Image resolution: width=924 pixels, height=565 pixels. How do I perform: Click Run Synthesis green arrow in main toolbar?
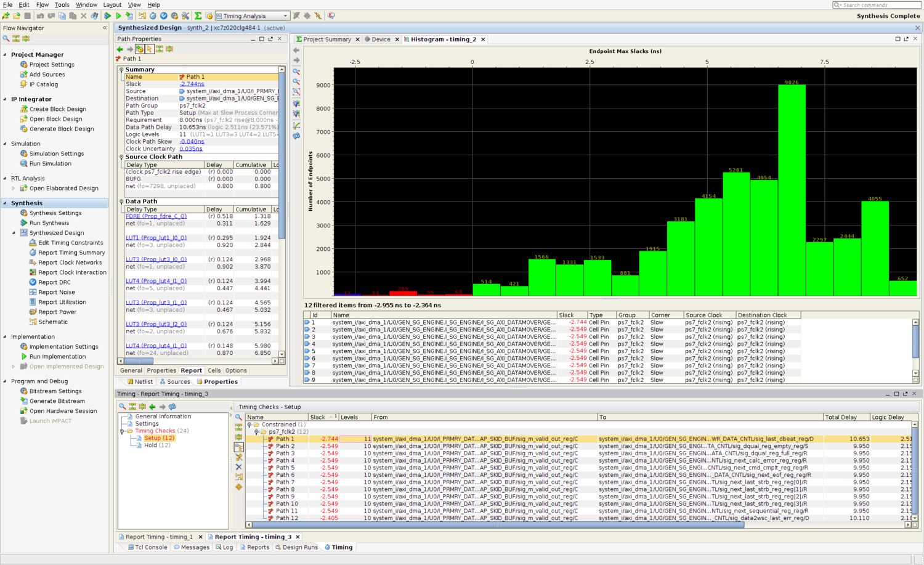tap(108, 16)
